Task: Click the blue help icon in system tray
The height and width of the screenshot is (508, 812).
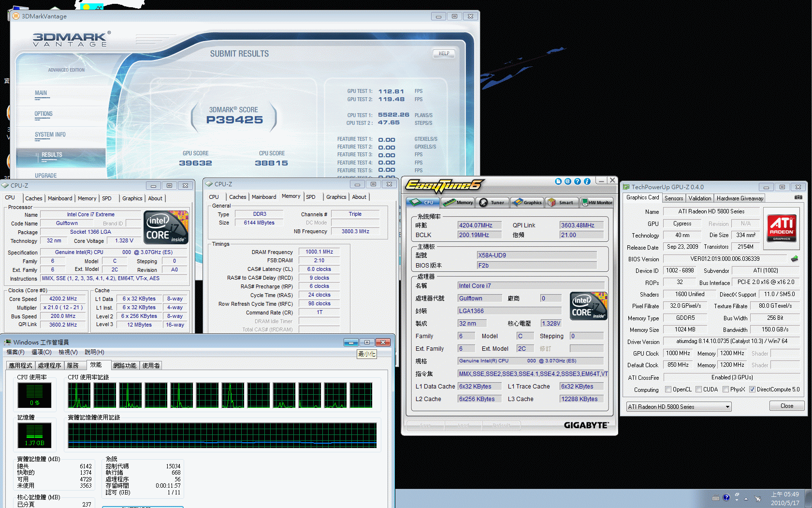Action: 726,497
